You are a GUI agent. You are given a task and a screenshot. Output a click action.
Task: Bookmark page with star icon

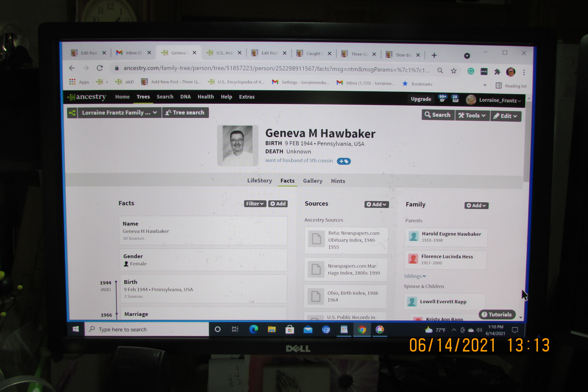(x=453, y=71)
